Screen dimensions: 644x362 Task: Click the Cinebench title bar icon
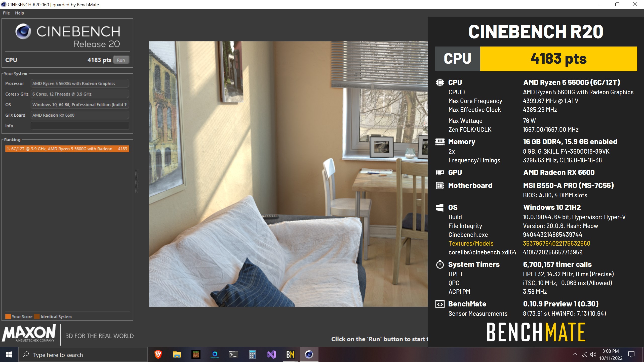[x=4, y=5]
